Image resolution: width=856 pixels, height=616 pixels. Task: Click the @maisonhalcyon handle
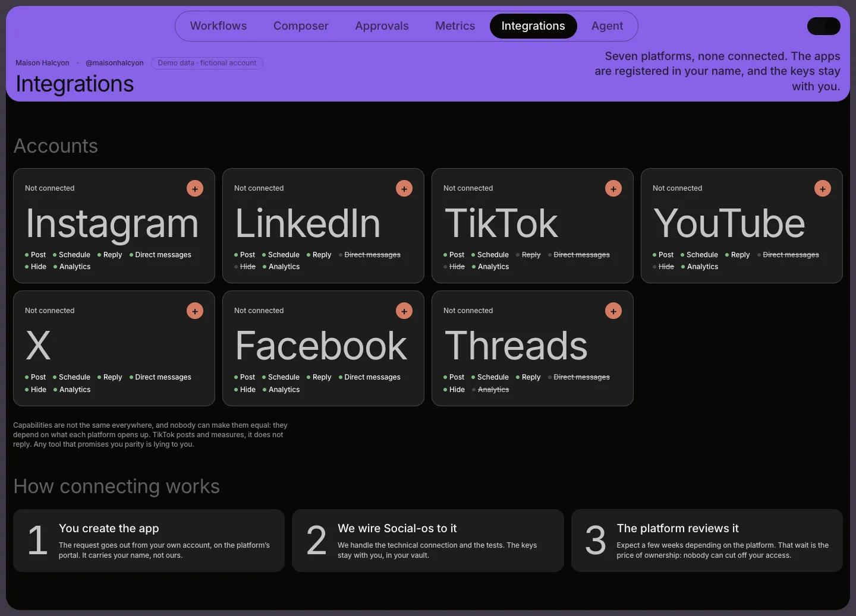pyautogui.click(x=115, y=63)
